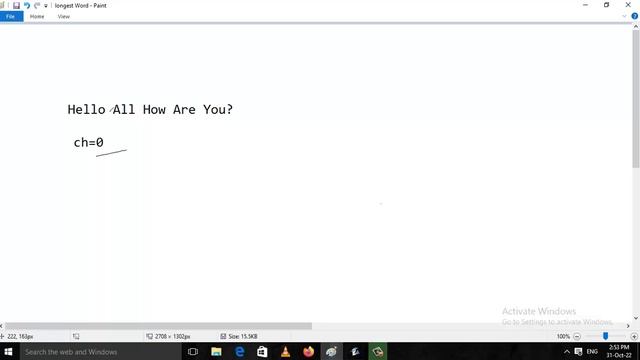Click the vertical scrollbar up arrow
Screen dimensions: 640x360
[x=636, y=27]
